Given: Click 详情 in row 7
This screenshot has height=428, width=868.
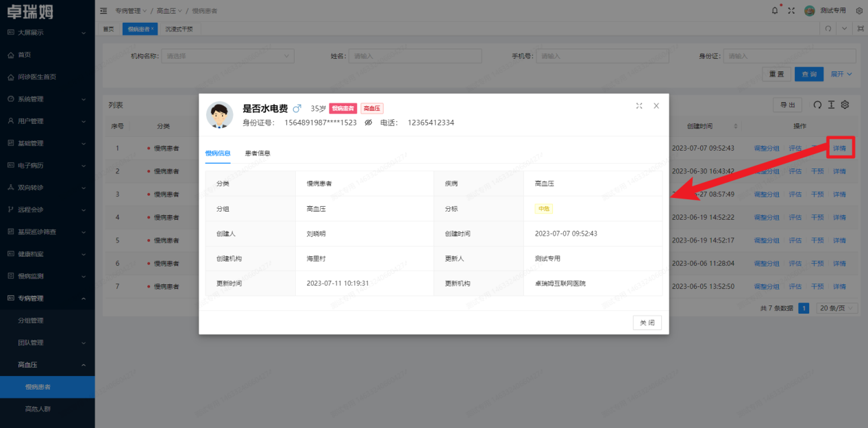Looking at the screenshot, I should click(x=839, y=286).
